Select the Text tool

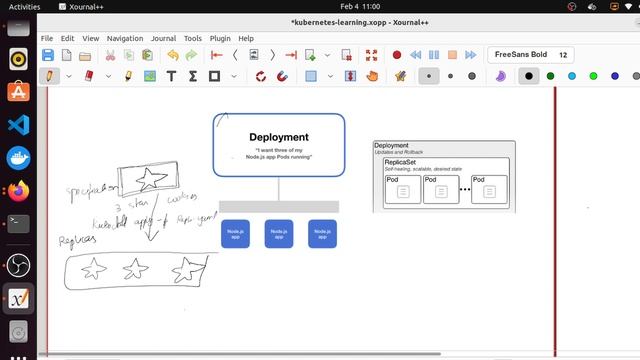[171, 76]
